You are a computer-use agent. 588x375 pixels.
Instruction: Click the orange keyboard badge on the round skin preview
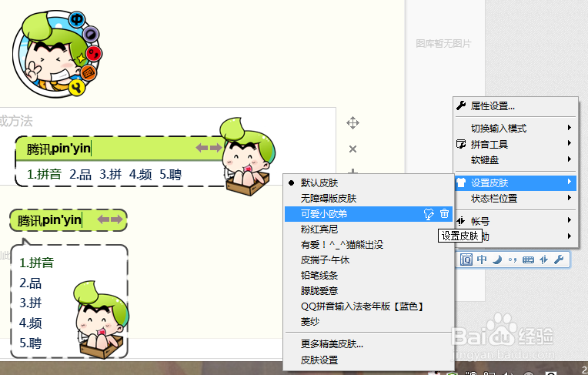pos(89,72)
